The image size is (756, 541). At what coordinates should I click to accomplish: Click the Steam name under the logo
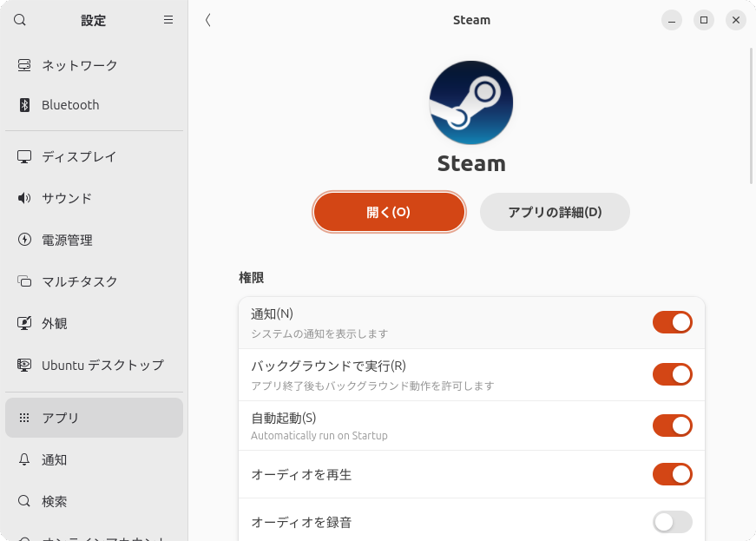coord(471,163)
